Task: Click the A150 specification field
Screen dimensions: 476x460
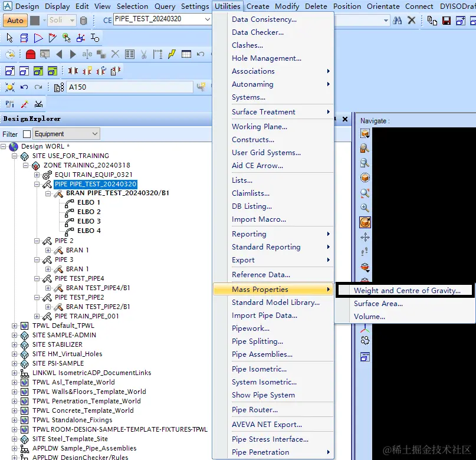Action: click(x=129, y=87)
